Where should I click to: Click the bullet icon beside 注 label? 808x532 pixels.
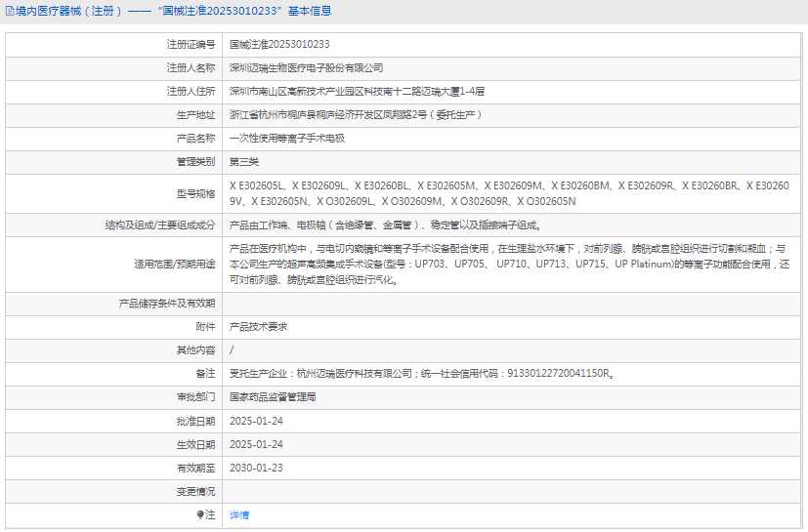click(200, 514)
